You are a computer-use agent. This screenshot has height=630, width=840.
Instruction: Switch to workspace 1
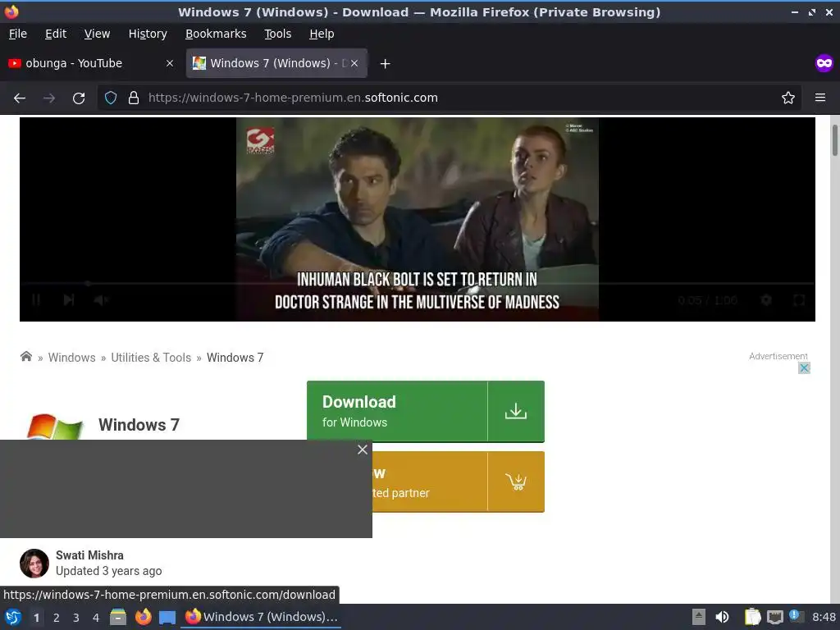coord(36,618)
